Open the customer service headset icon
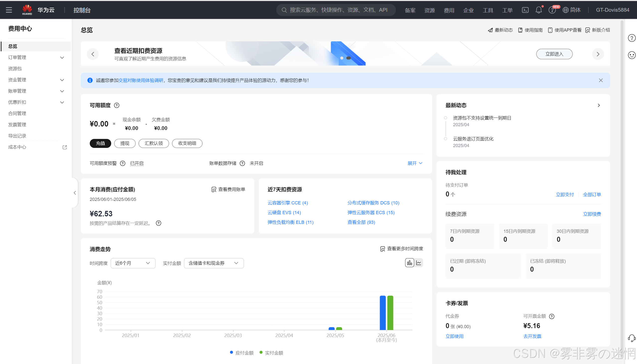The height and width of the screenshot is (364, 637). 632,338
